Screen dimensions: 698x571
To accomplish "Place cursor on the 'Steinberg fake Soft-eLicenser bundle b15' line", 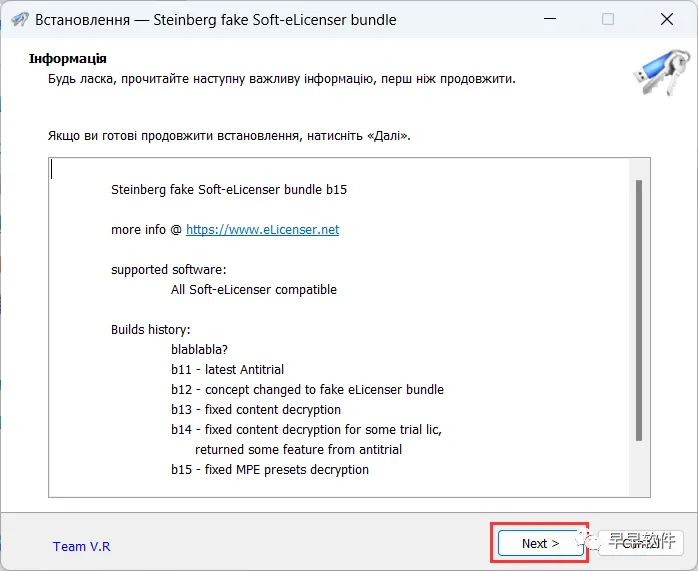I will point(229,190).
